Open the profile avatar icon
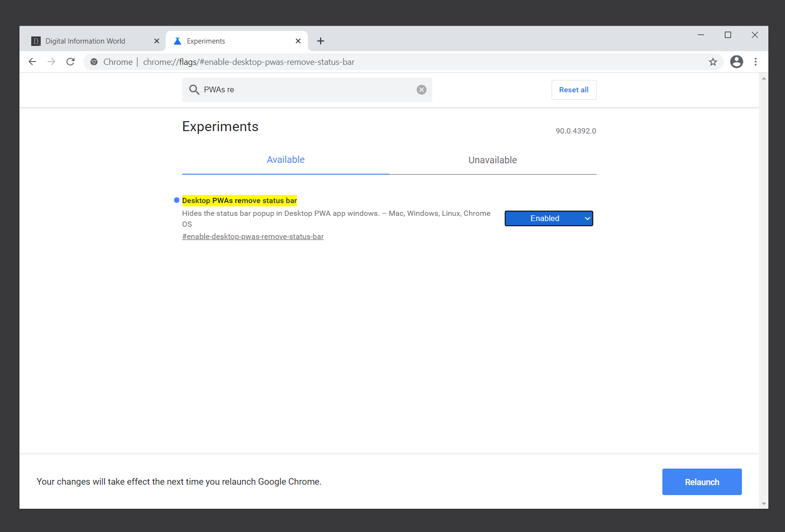This screenshot has width=785, height=532. 736,62
